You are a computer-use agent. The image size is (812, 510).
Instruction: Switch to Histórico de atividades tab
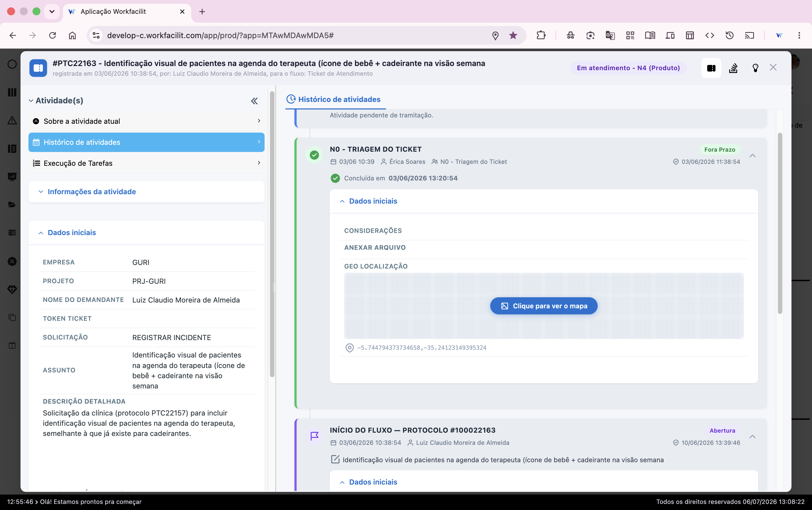coord(335,99)
